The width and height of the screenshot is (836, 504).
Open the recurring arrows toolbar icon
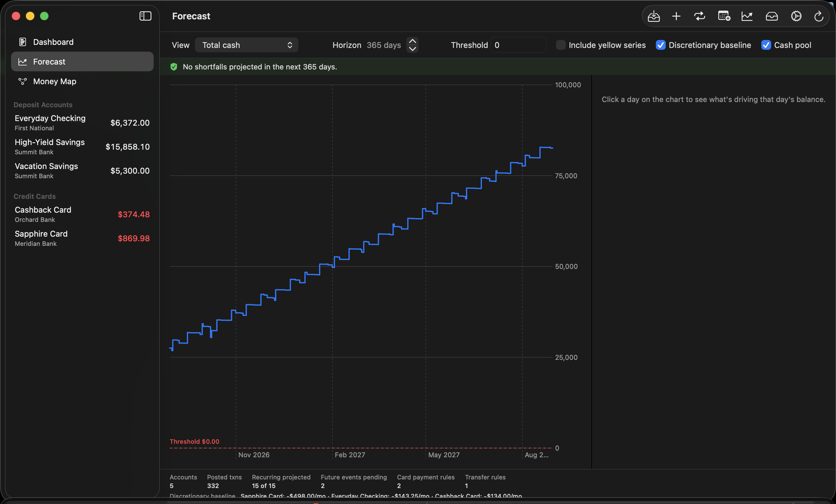coord(700,16)
